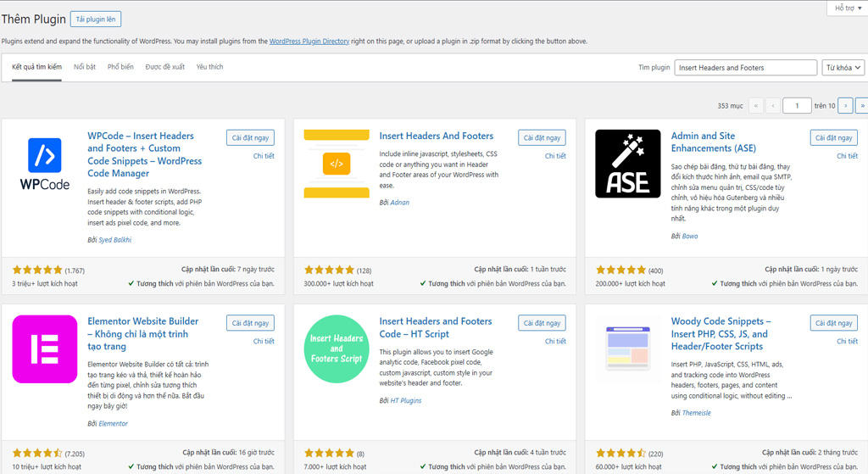The image size is (868, 474).
Task: Click the current page number field
Action: 797,105
